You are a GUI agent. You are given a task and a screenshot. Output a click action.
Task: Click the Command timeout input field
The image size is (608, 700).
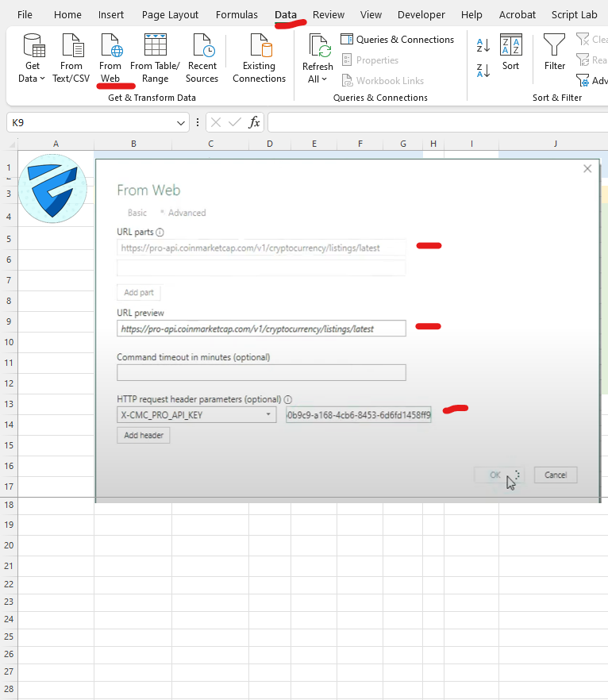[261, 372]
